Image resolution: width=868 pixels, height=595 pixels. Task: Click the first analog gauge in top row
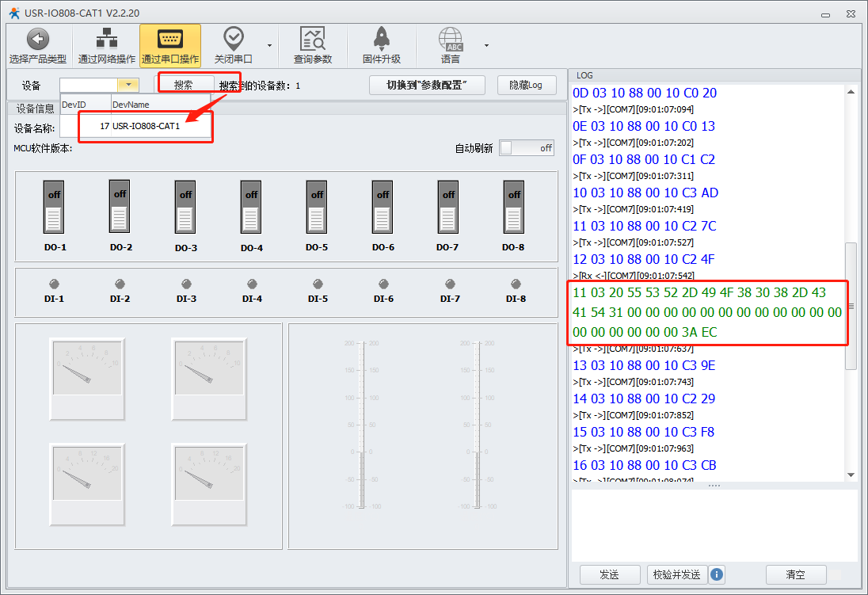coord(87,379)
